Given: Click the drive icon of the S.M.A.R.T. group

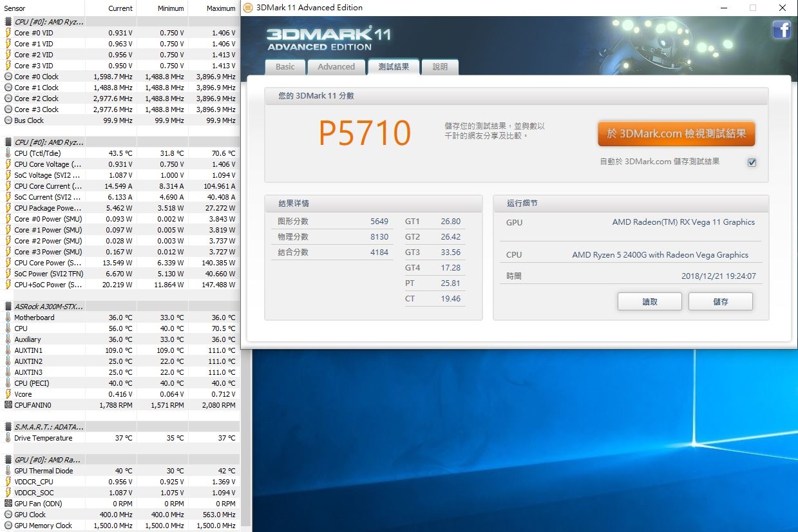Looking at the screenshot, I should pyautogui.click(x=8, y=427).
